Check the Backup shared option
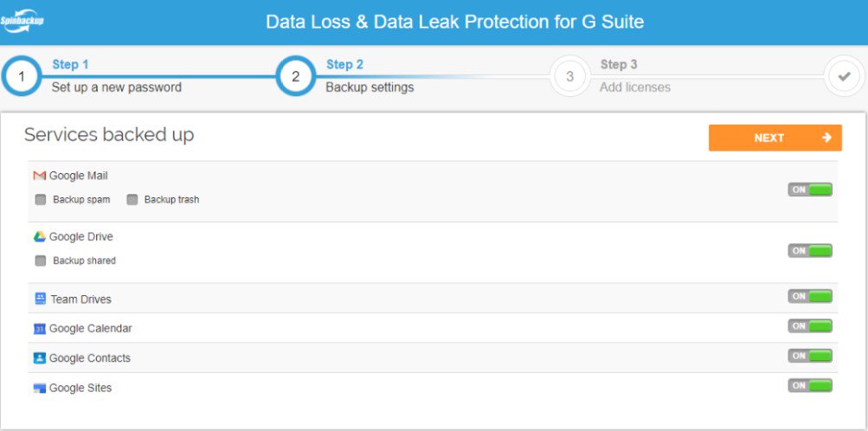868x431 pixels. (41, 261)
